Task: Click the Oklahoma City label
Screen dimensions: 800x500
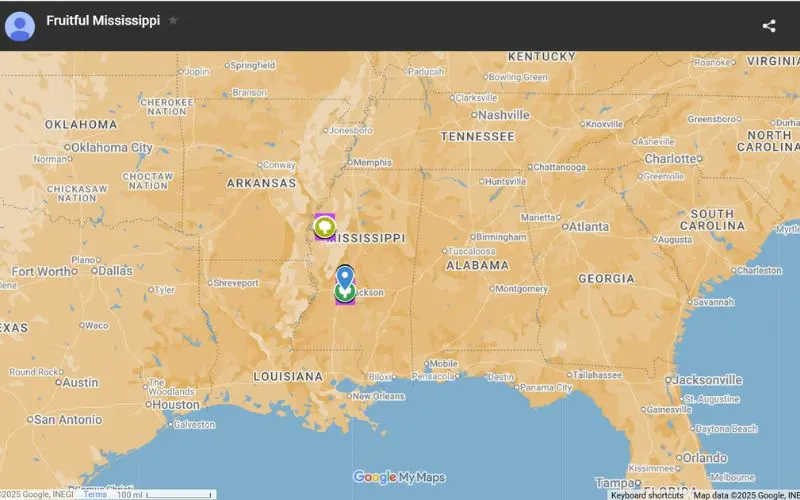Action: [x=111, y=147]
